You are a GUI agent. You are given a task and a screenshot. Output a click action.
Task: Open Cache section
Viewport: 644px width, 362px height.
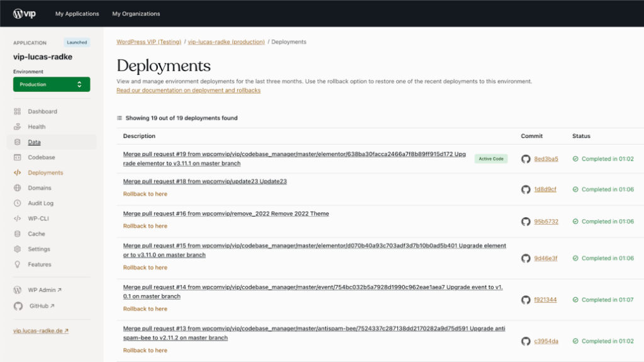coord(36,234)
